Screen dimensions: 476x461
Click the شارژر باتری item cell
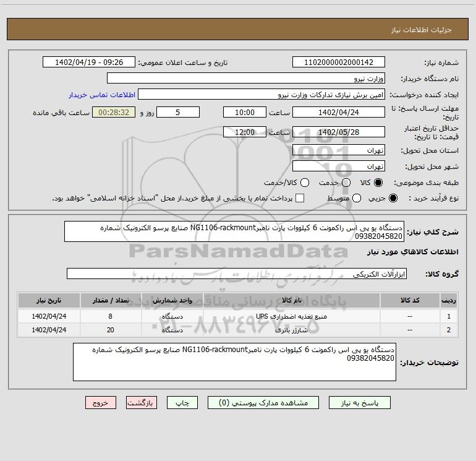[291, 330]
